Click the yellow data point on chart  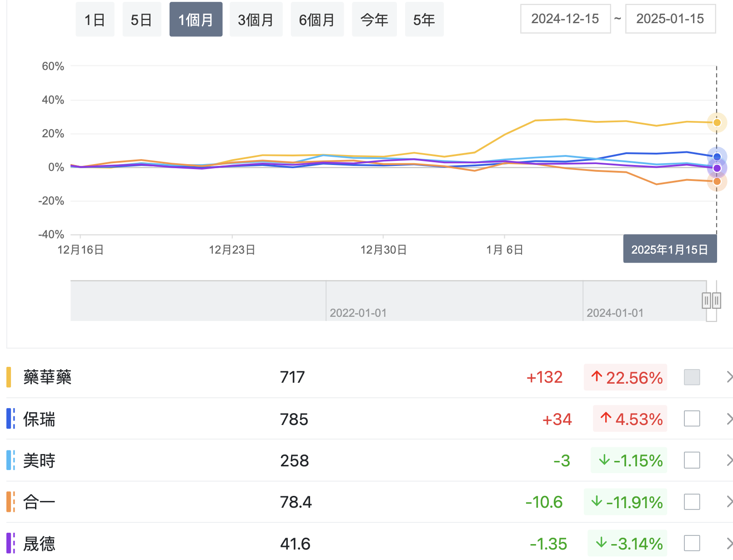tap(717, 123)
